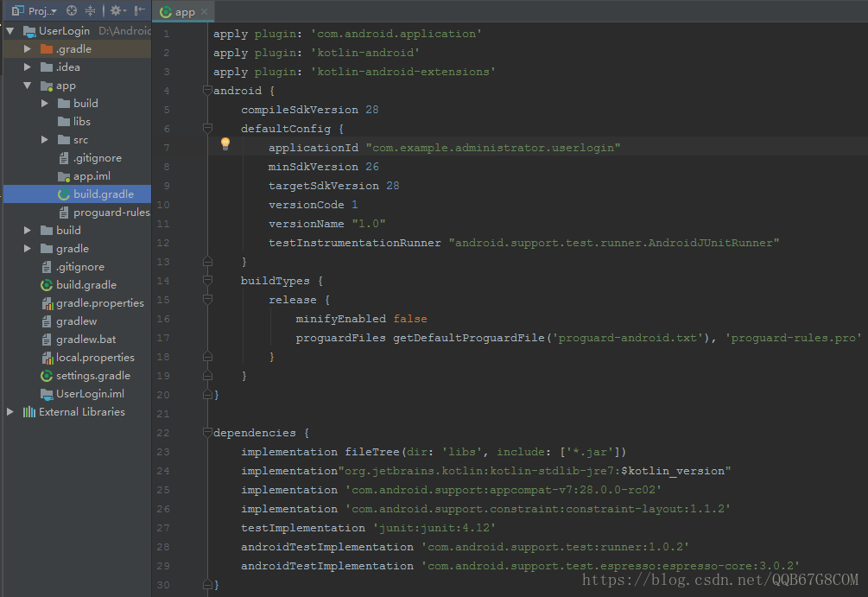Click line number 21 in the gutter
868x597 pixels.
click(x=162, y=414)
